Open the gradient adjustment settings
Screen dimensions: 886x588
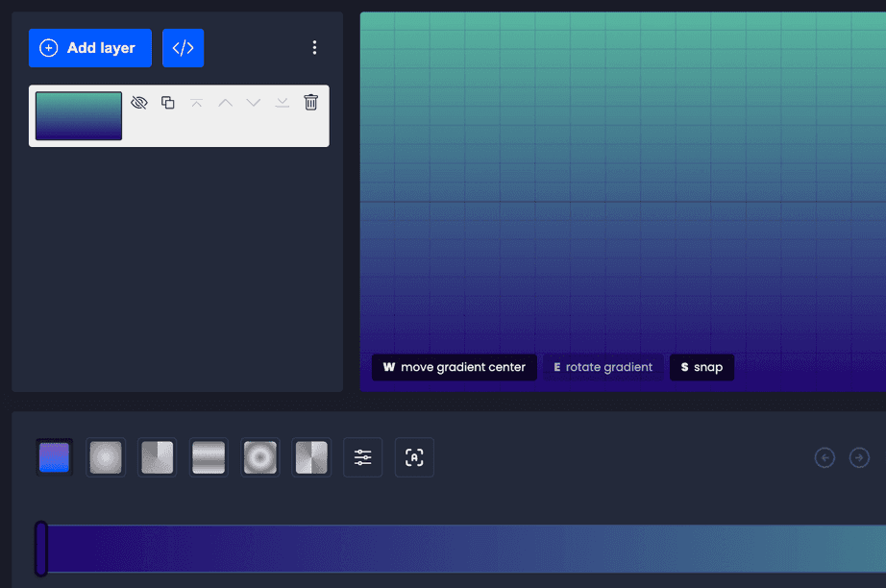362,457
